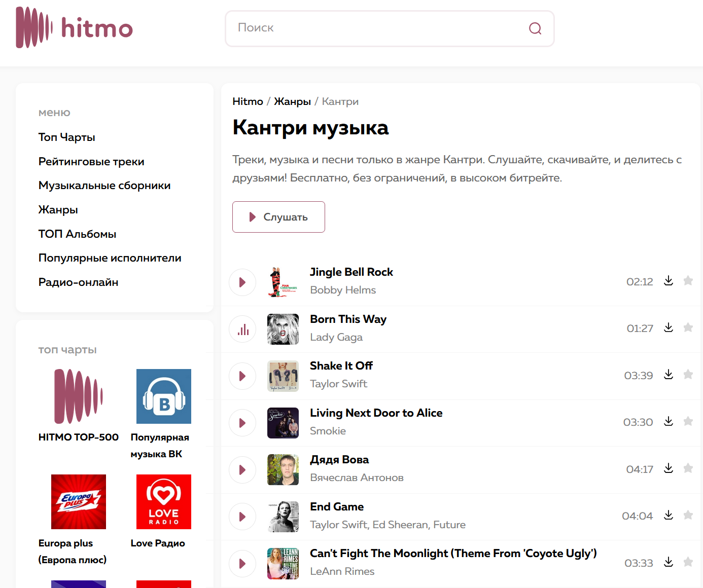Play Living Next Door to Alice
Viewport: 703px width, 588px height.
tap(242, 423)
